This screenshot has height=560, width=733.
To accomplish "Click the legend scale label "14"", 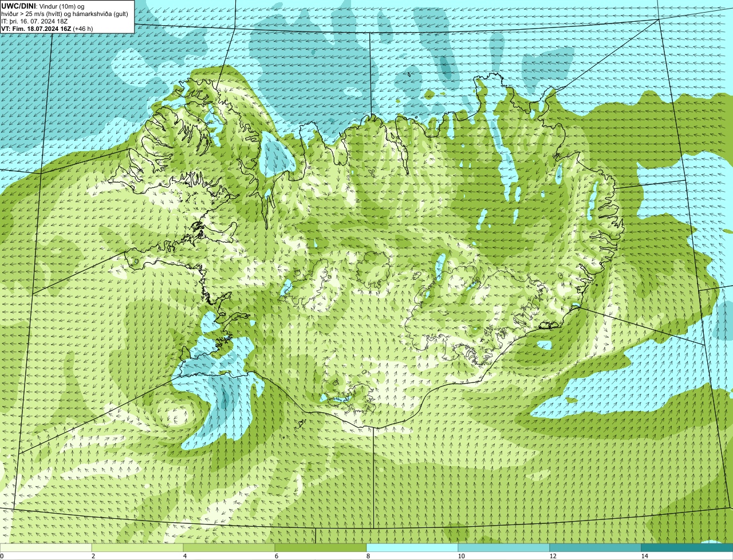I will [644, 556].
